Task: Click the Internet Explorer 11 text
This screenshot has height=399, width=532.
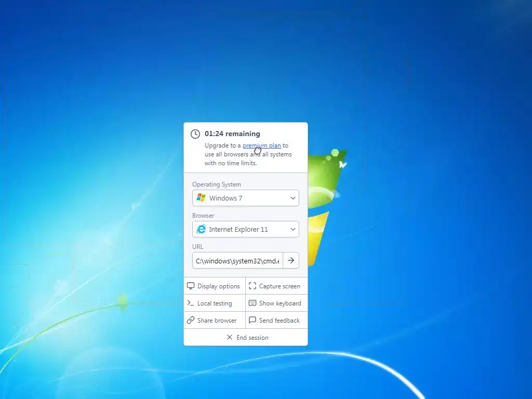Action: point(238,229)
